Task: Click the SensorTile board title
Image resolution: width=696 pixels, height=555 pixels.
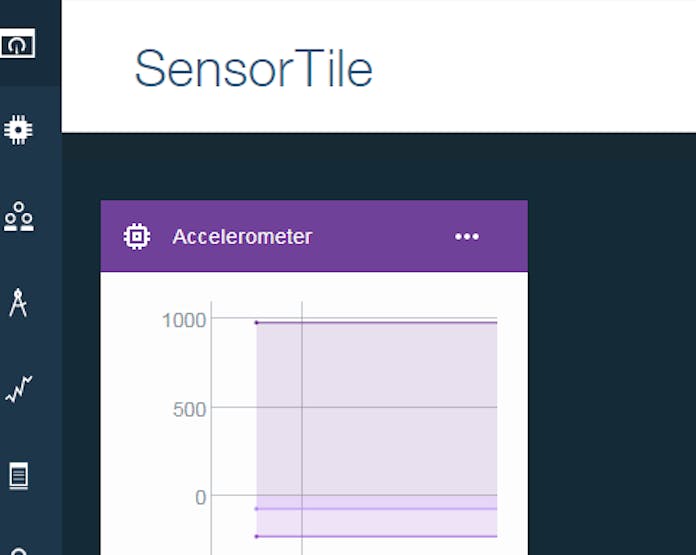Action: (x=253, y=69)
